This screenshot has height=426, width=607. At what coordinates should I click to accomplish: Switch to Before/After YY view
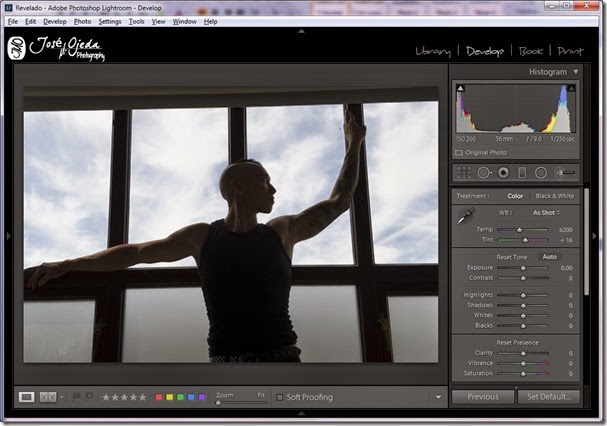(x=48, y=397)
